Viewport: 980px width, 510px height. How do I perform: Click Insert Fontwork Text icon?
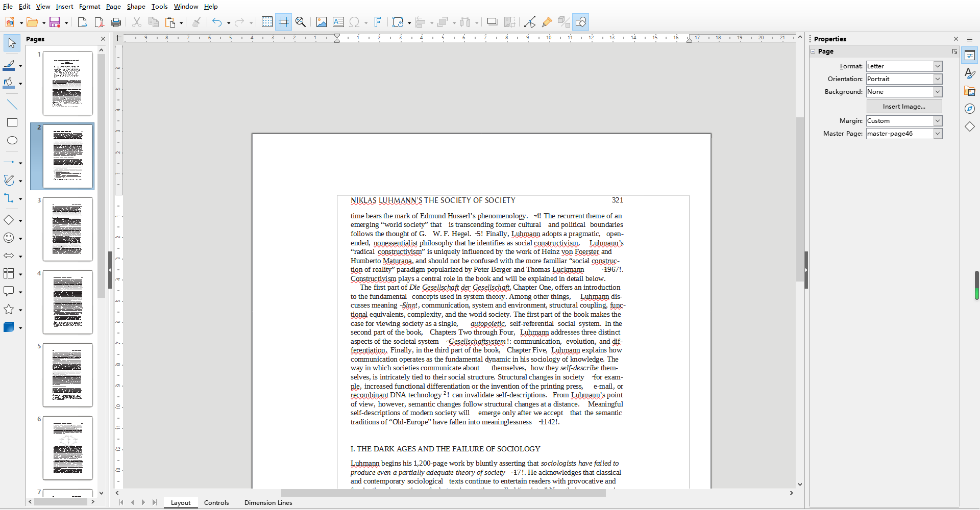pyautogui.click(x=378, y=22)
